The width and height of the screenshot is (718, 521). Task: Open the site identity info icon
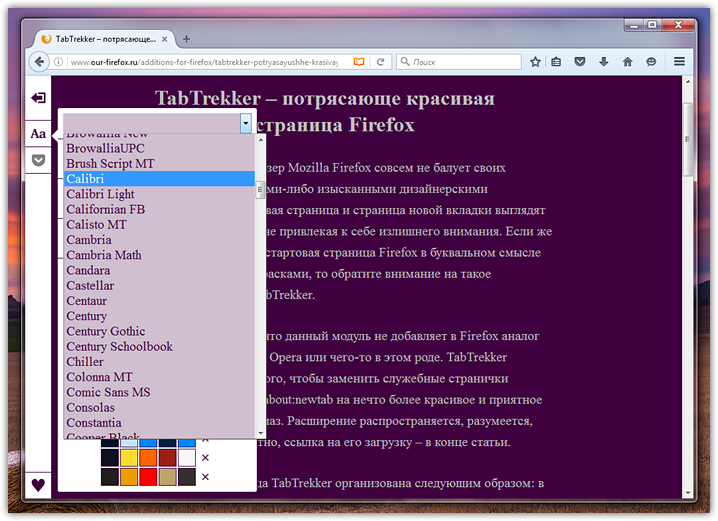coord(59,62)
